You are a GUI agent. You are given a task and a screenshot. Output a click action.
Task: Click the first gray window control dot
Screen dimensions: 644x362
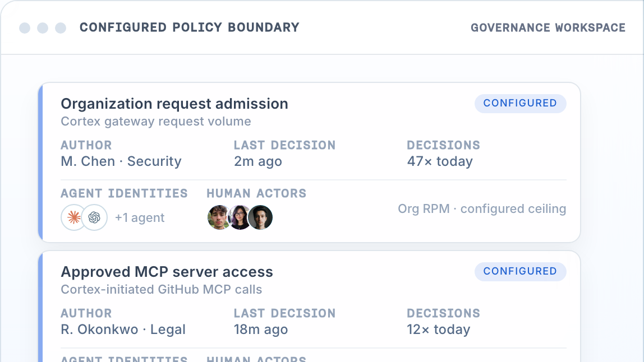click(25, 28)
